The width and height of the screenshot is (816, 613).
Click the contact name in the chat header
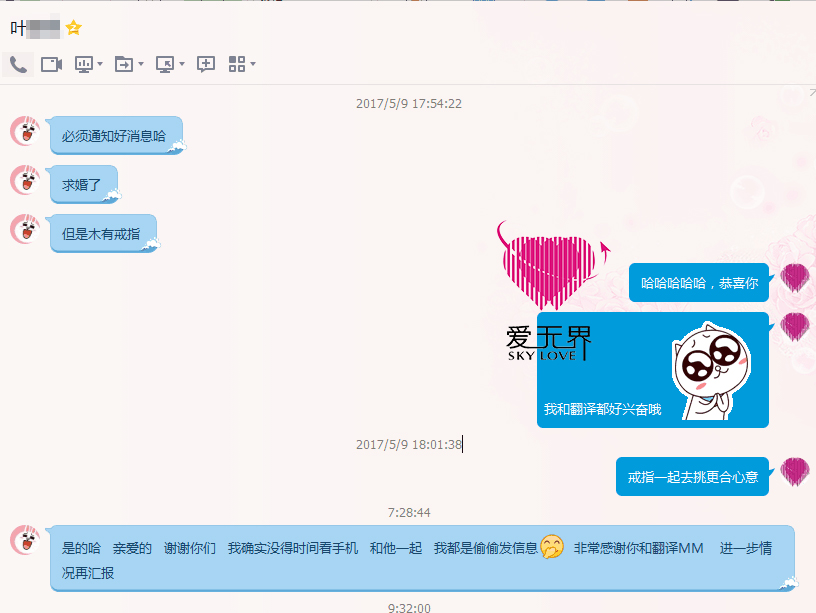click(34, 28)
